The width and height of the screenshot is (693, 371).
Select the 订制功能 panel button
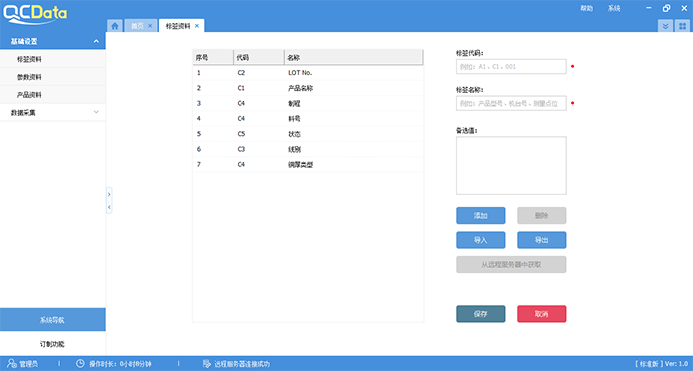(53, 344)
